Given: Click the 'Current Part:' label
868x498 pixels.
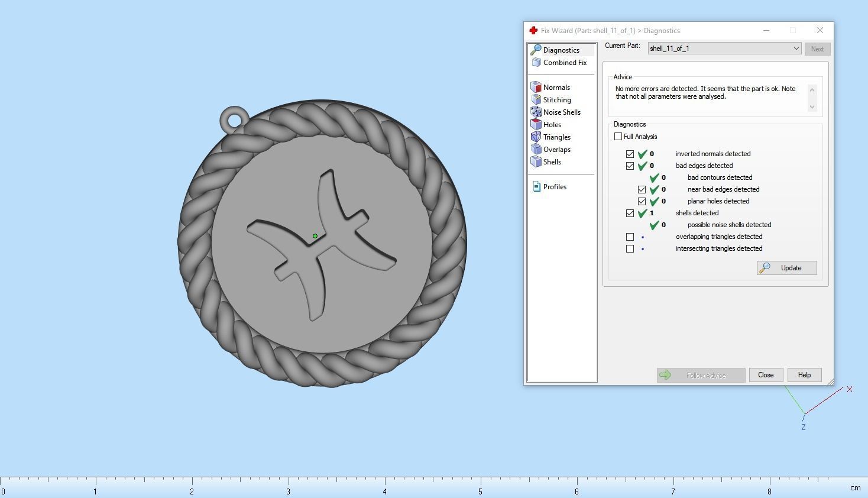Looking at the screenshot, I should (x=622, y=46).
